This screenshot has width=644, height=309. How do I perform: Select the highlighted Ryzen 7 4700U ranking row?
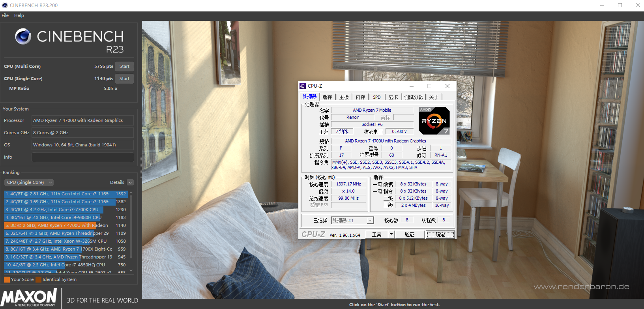tap(65, 225)
